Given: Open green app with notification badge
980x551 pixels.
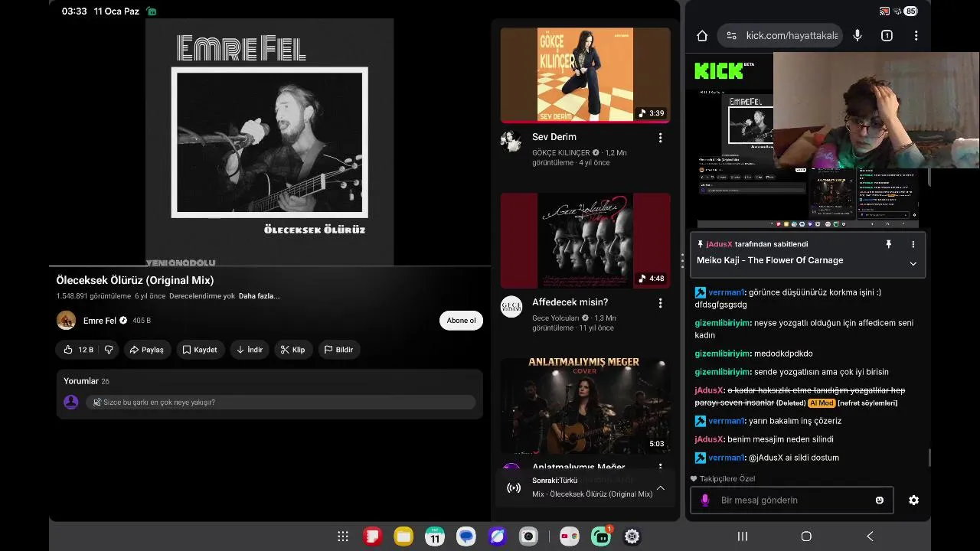Looking at the screenshot, I should click(601, 536).
